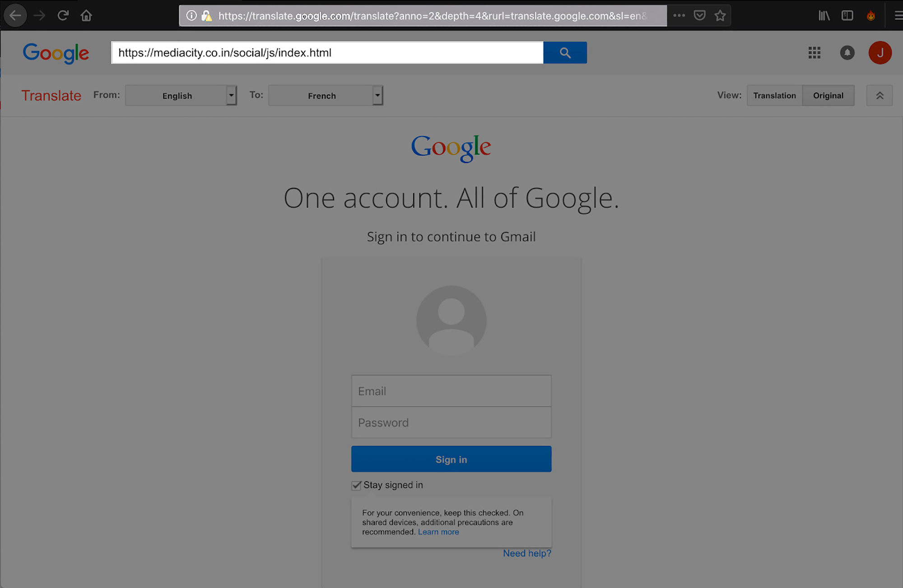903x588 pixels.
Task: Click the Email input field
Action: (x=451, y=391)
